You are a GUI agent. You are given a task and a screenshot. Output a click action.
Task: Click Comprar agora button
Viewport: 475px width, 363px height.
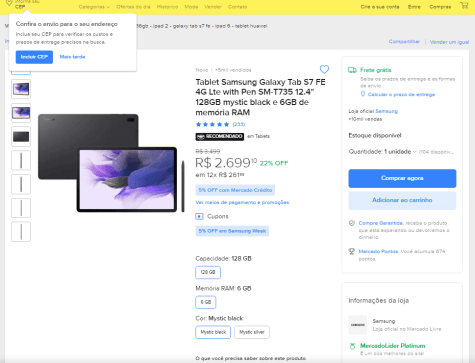[402, 178]
